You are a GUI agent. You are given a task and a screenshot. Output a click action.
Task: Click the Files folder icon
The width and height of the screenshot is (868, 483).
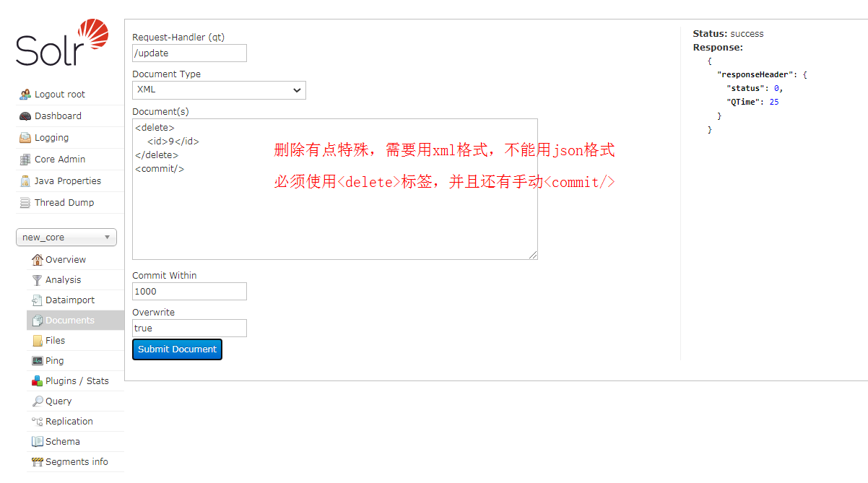38,341
